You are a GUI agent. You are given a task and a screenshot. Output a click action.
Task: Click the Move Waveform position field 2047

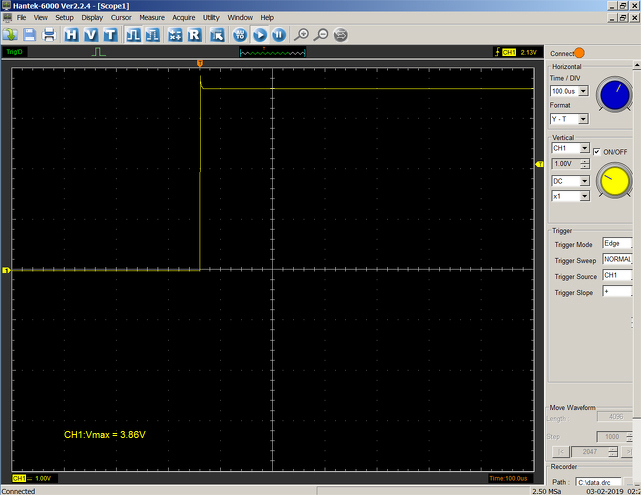click(589, 452)
